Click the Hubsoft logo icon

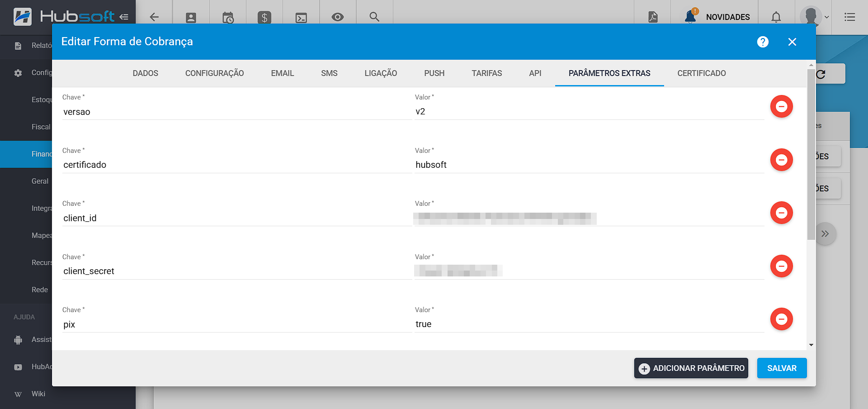coord(23,17)
